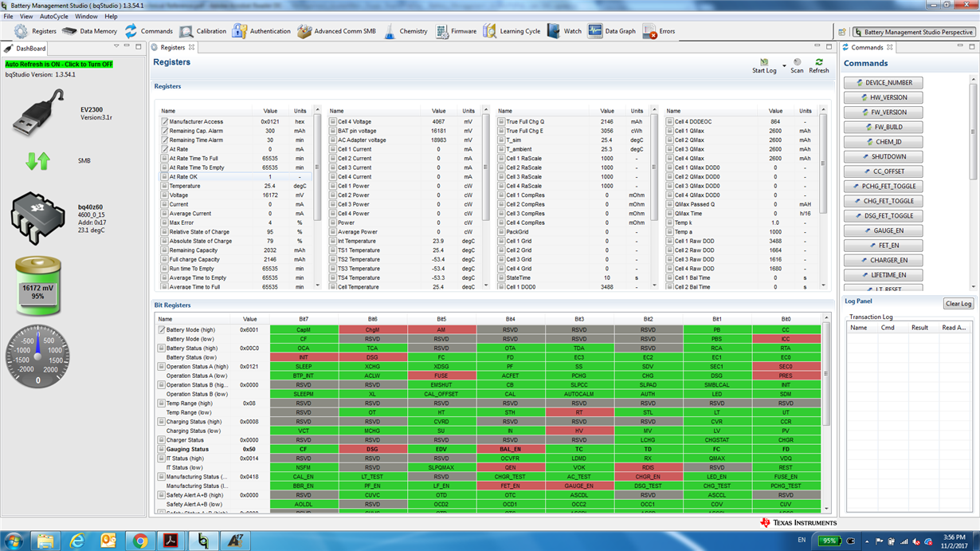Toggle the Temp Range (high) checkbox
This screenshot has width=980, height=551.
coord(162,403)
